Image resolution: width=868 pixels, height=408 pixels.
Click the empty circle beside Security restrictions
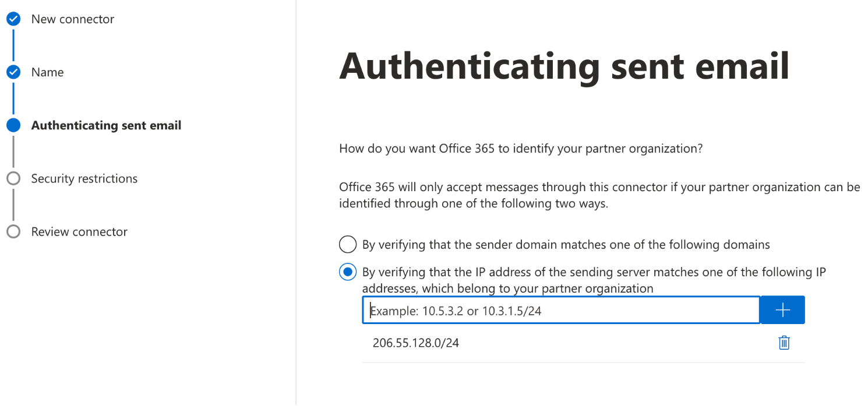[13, 178]
